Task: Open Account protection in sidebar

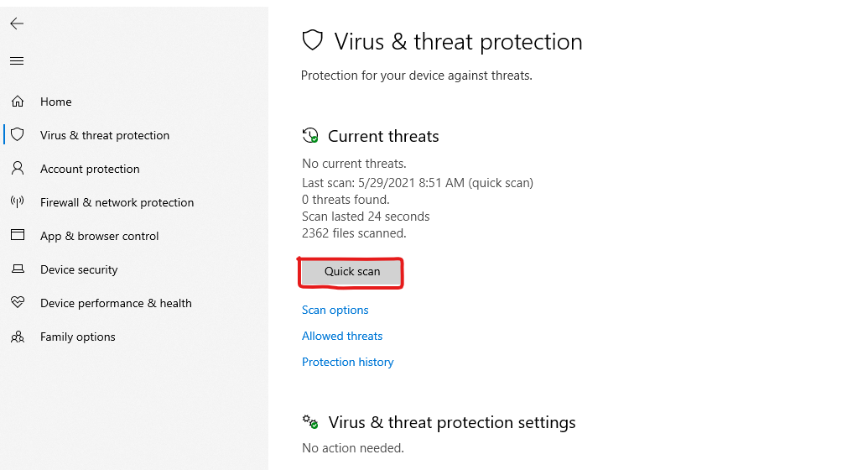Action: coord(90,169)
